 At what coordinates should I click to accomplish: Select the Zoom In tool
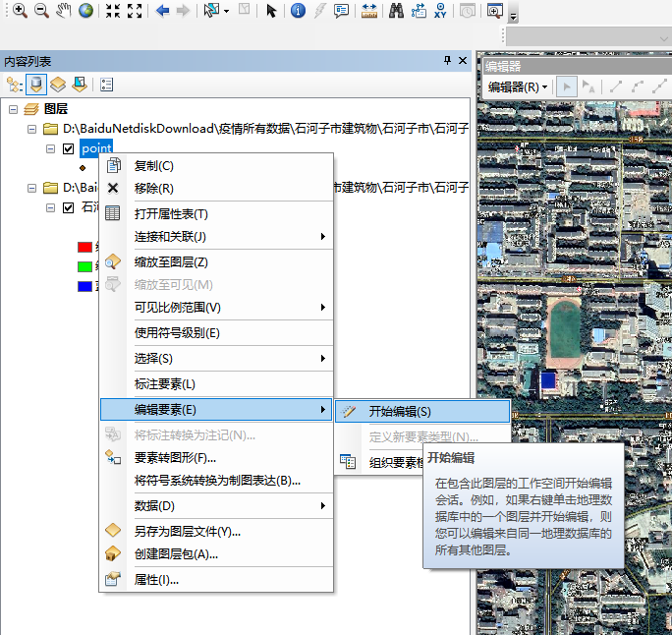pos(20,10)
